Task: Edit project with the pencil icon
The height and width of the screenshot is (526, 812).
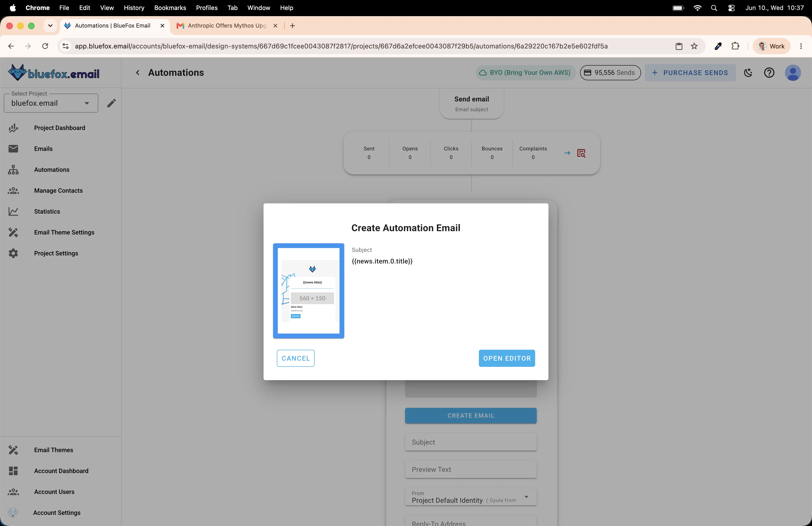Action: 112,103
